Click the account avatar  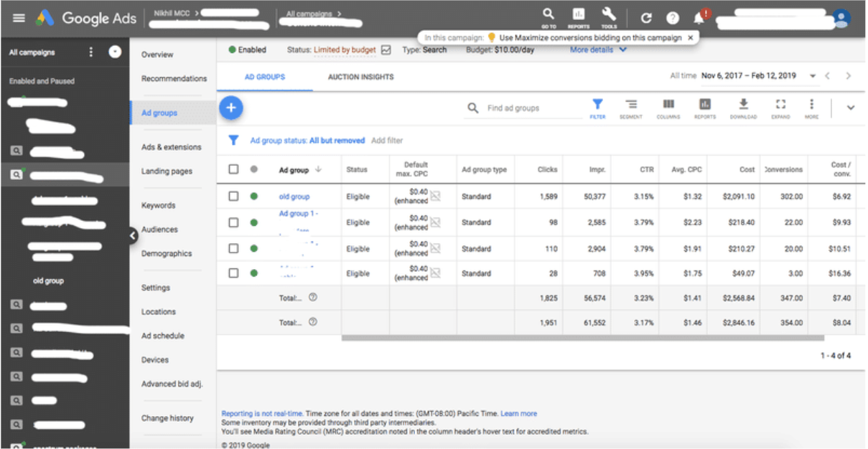pos(841,19)
